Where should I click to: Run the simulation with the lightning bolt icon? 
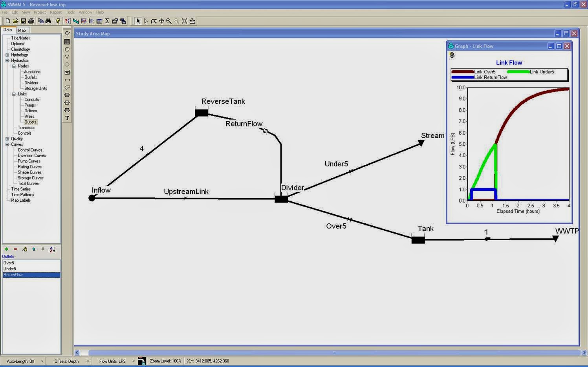pos(58,21)
